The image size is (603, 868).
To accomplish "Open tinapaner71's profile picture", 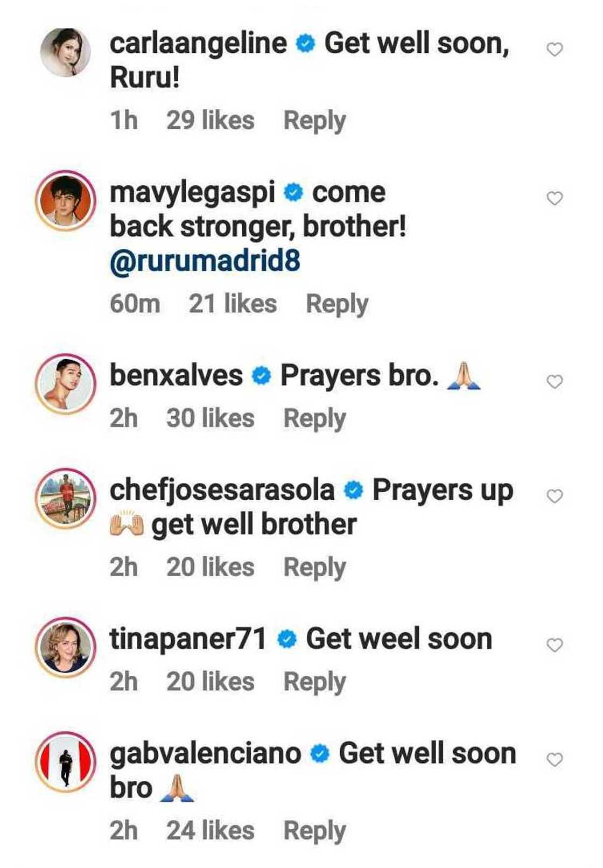I will (x=65, y=647).
